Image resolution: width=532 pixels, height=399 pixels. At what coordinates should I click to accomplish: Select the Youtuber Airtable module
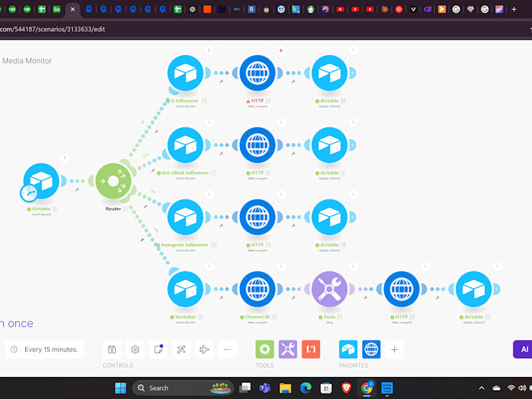point(186,289)
